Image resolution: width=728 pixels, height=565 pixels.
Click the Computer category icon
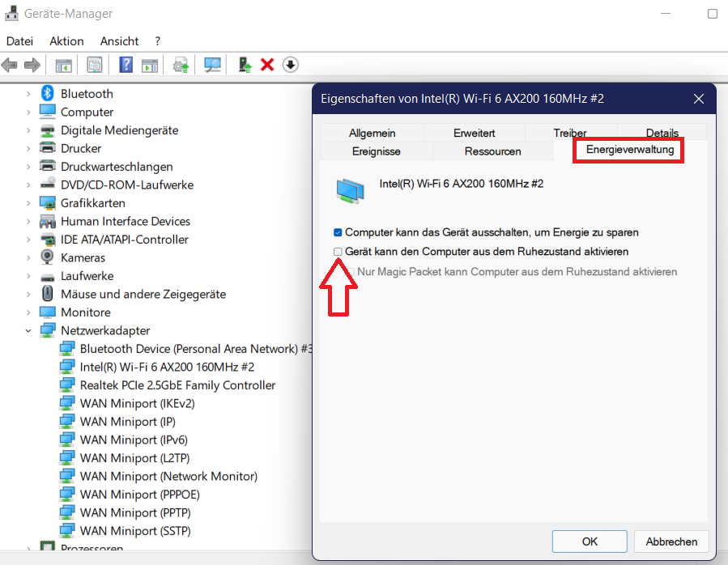(47, 112)
